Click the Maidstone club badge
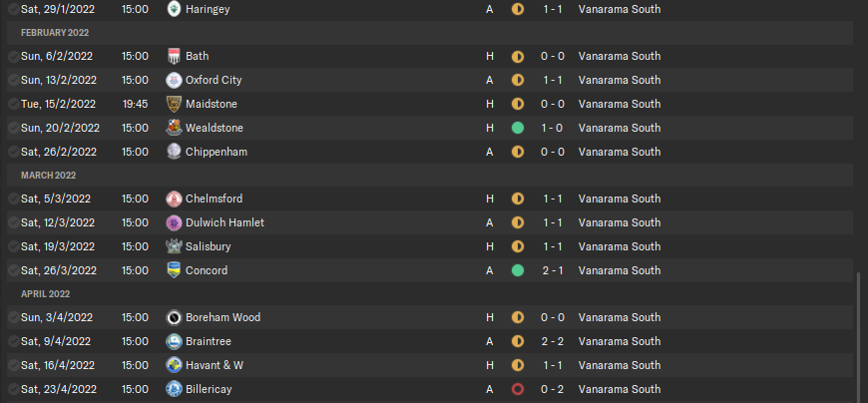 174,104
